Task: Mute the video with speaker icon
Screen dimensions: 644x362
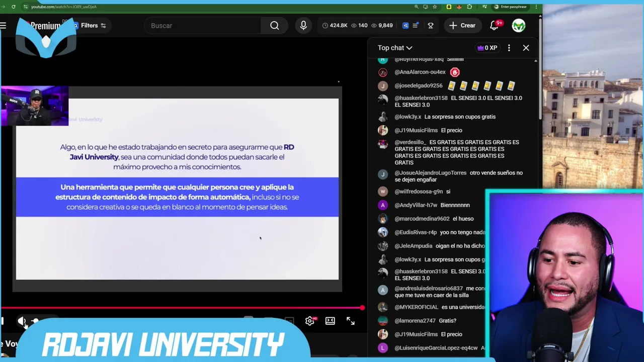Action: [22, 321]
